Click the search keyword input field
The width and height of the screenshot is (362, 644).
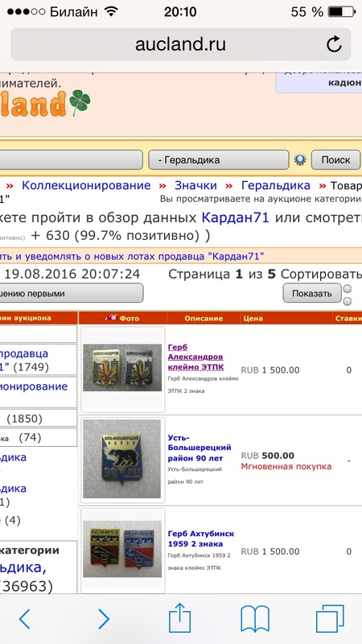(x=71, y=159)
